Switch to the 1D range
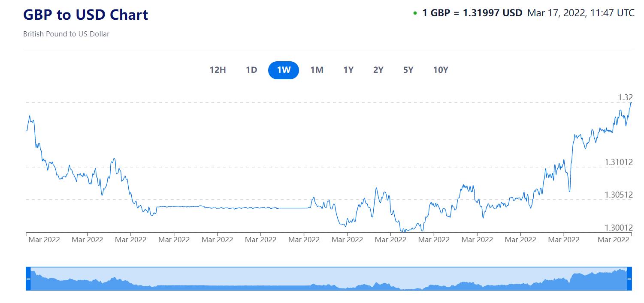644x303 pixels. 251,70
